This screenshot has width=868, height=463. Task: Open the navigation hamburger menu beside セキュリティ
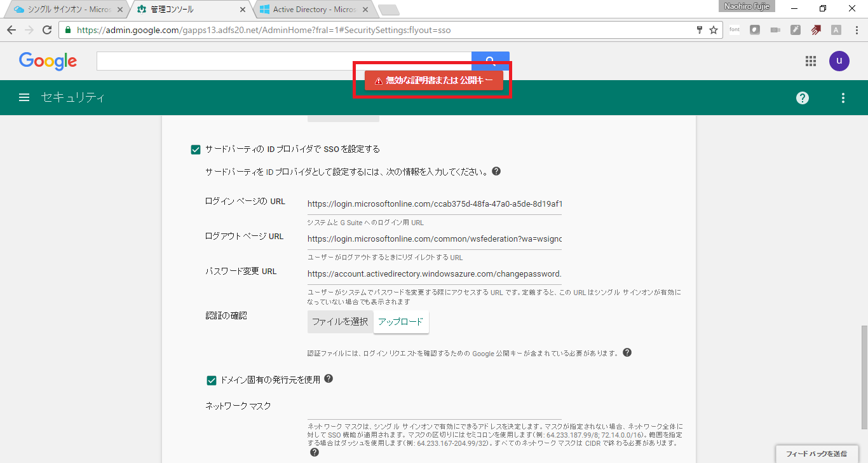point(24,97)
